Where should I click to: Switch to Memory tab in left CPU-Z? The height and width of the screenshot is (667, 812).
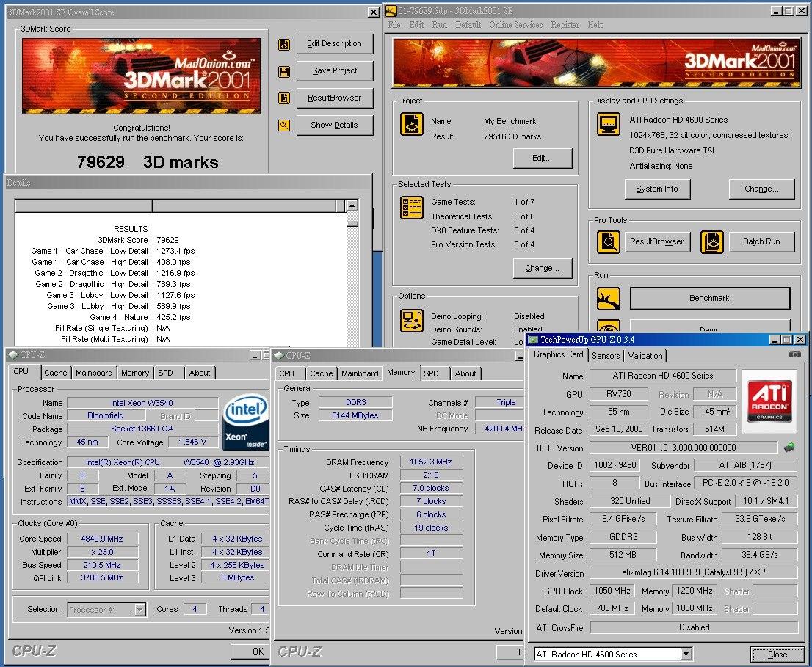(x=135, y=373)
